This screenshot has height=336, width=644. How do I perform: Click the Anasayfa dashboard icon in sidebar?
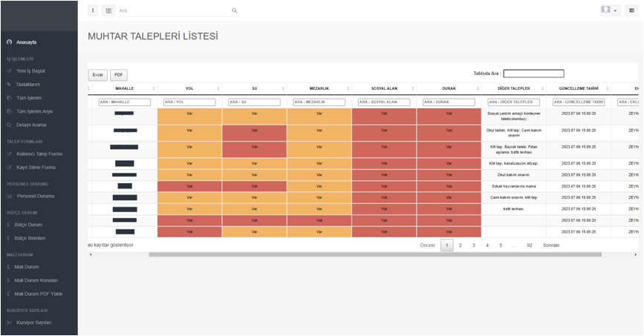click(x=10, y=42)
